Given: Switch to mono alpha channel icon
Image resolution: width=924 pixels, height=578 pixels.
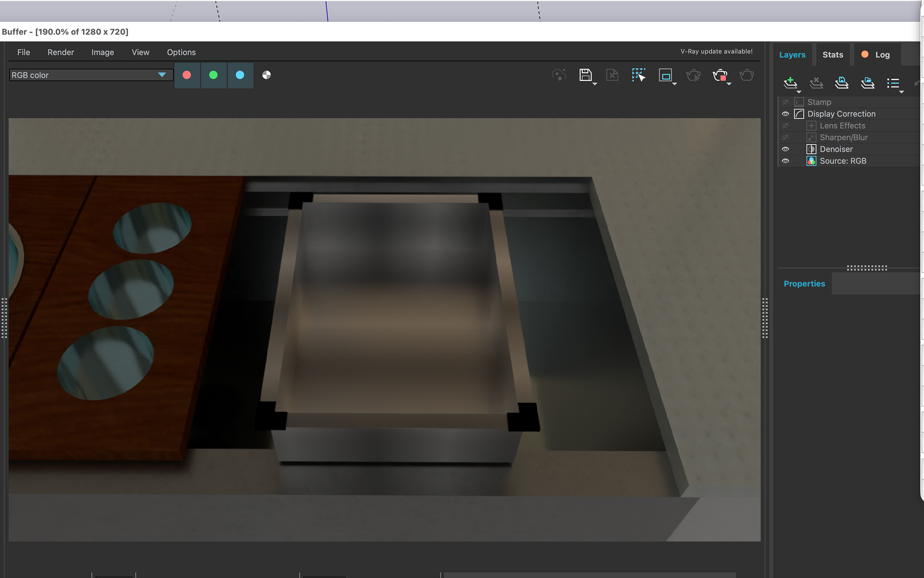Looking at the screenshot, I should [x=267, y=75].
